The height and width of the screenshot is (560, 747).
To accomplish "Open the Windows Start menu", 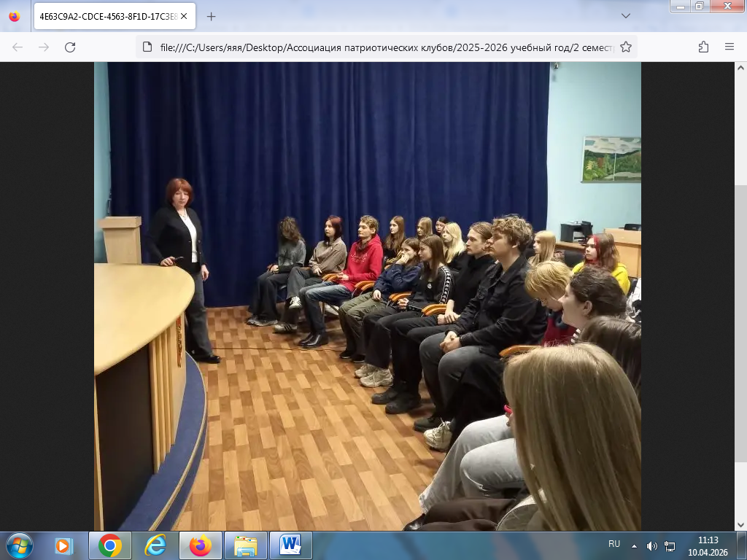I will point(18,545).
